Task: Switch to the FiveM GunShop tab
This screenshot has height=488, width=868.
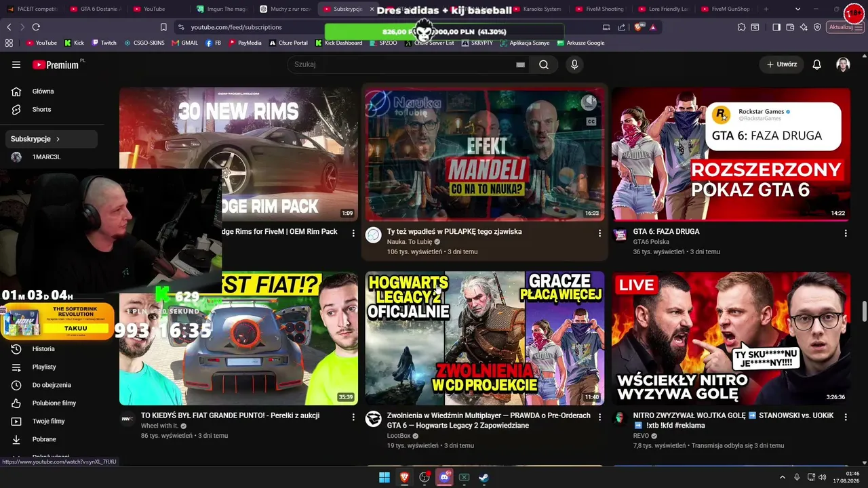Action: tap(725, 9)
